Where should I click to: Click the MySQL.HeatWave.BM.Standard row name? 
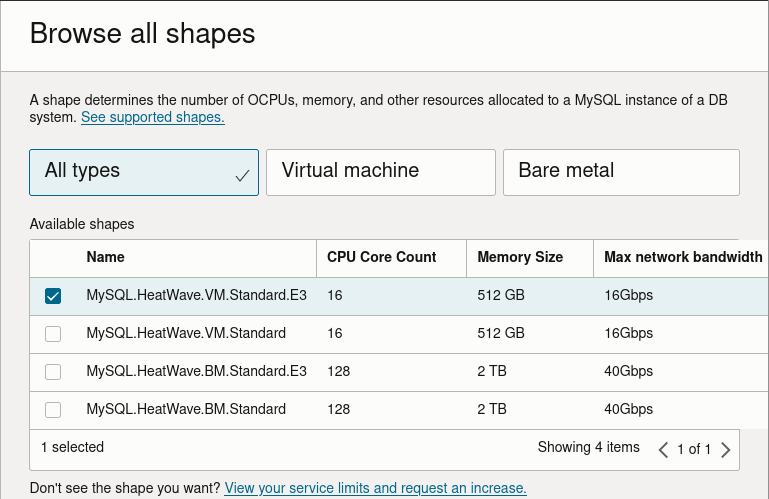pos(186,409)
